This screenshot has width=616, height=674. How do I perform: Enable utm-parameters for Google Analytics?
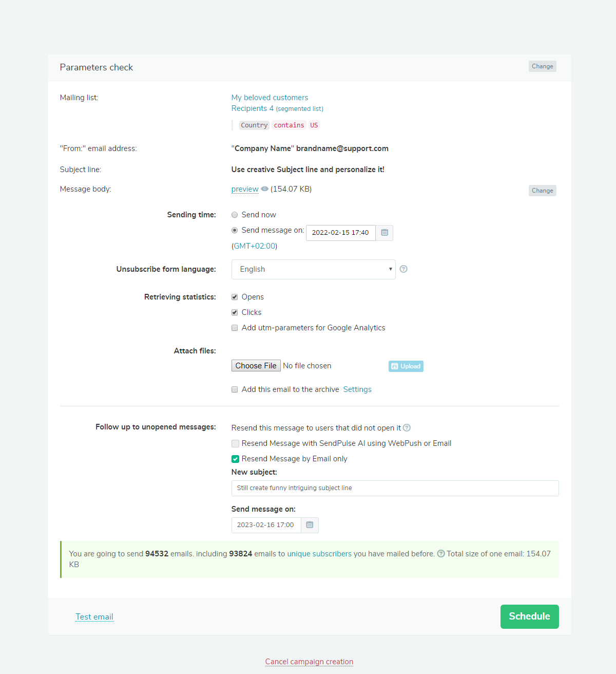point(235,328)
